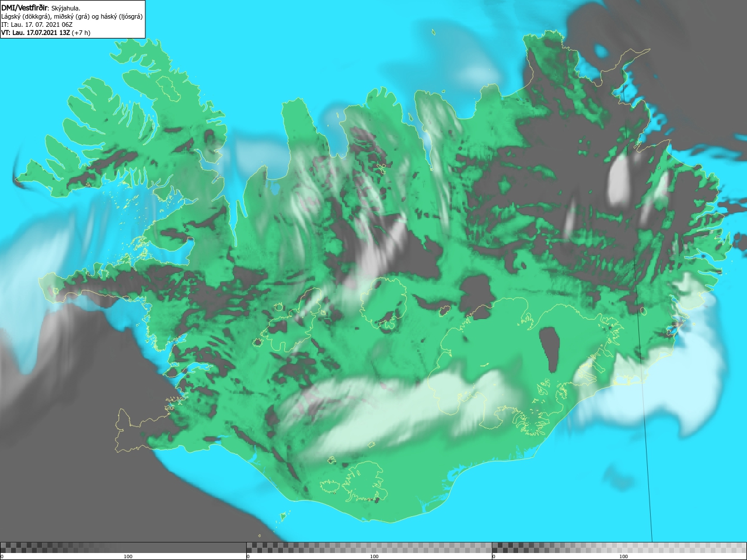Viewport: 747px width, 560px height.
Task: Click the medium gray mid-cloud color scale
Action: [369, 547]
